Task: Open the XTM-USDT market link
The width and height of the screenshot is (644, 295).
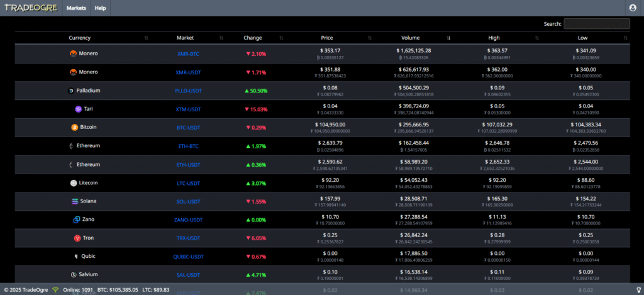Action: [188, 109]
